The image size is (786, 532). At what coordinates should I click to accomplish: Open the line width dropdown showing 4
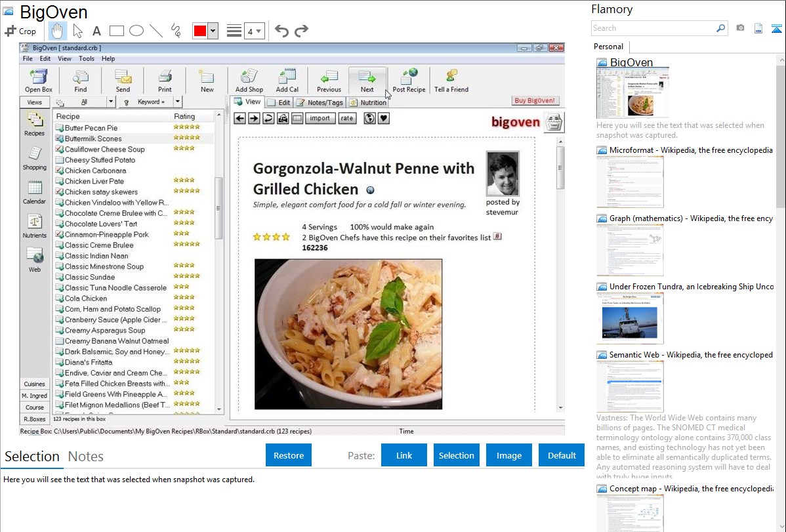pyautogui.click(x=254, y=31)
